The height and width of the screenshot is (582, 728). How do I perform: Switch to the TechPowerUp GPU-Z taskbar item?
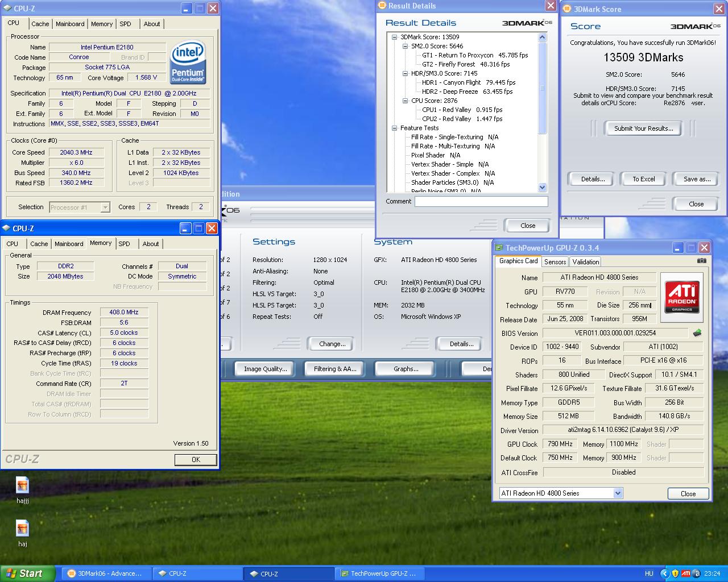pyautogui.click(x=378, y=573)
